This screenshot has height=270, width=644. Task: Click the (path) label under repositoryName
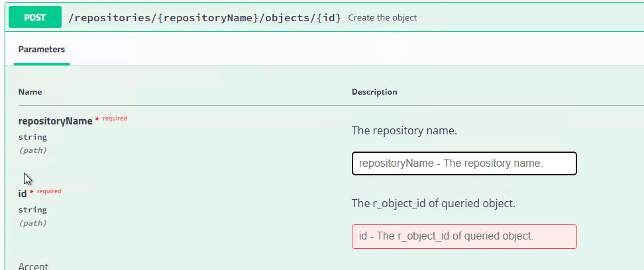tap(32, 150)
